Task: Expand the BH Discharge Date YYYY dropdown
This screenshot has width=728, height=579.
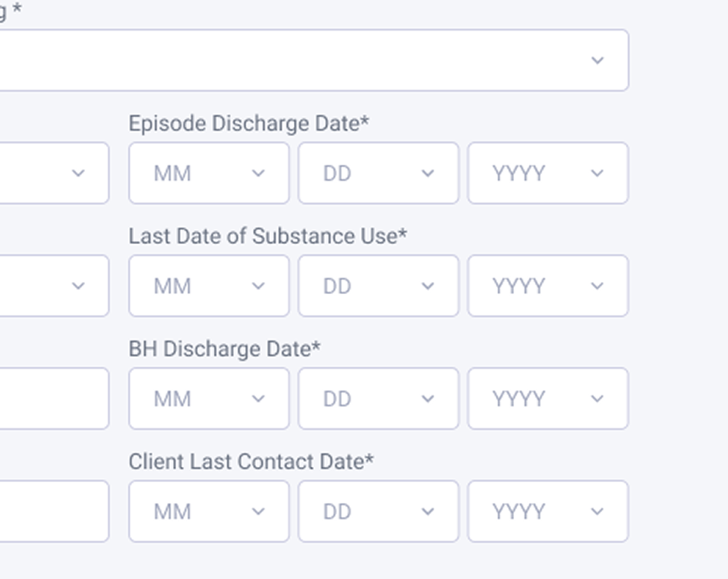Action: pyautogui.click(x=547, y=398)
